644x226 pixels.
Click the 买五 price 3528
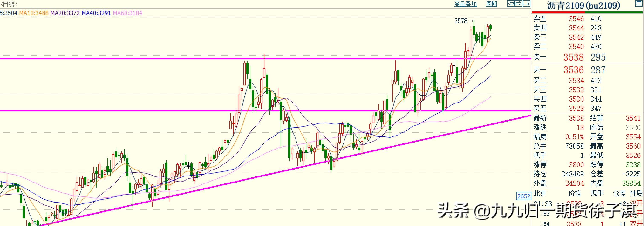576,109
